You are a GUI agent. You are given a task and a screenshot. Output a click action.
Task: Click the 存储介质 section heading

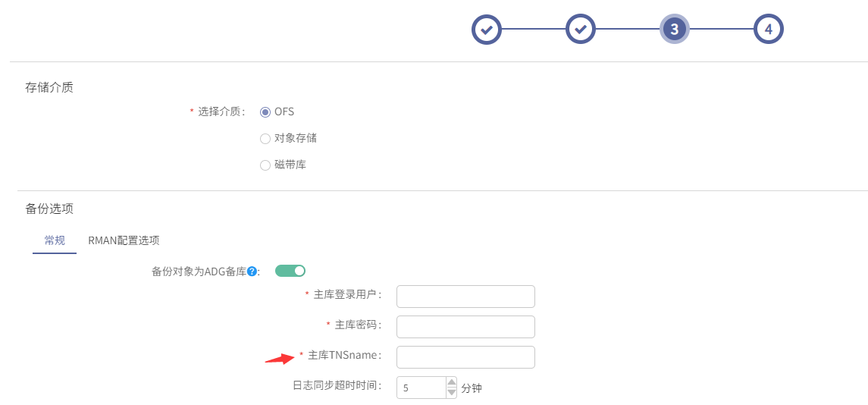49,87
